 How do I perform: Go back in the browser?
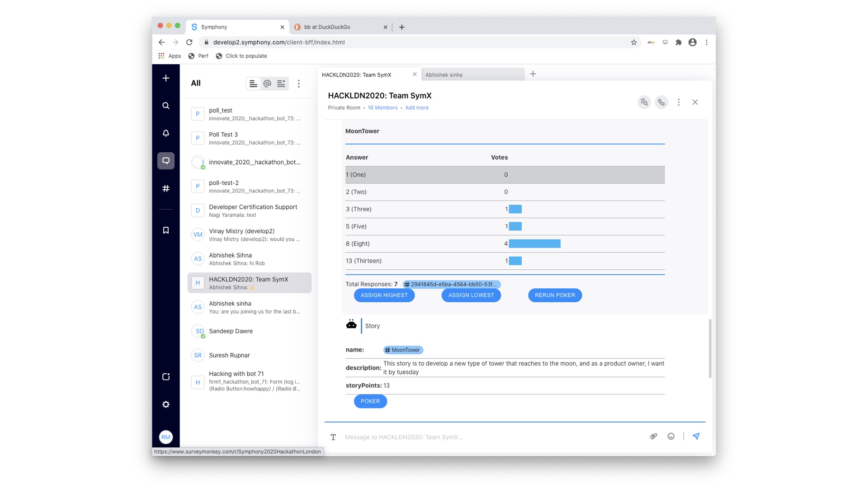(161, 42)
